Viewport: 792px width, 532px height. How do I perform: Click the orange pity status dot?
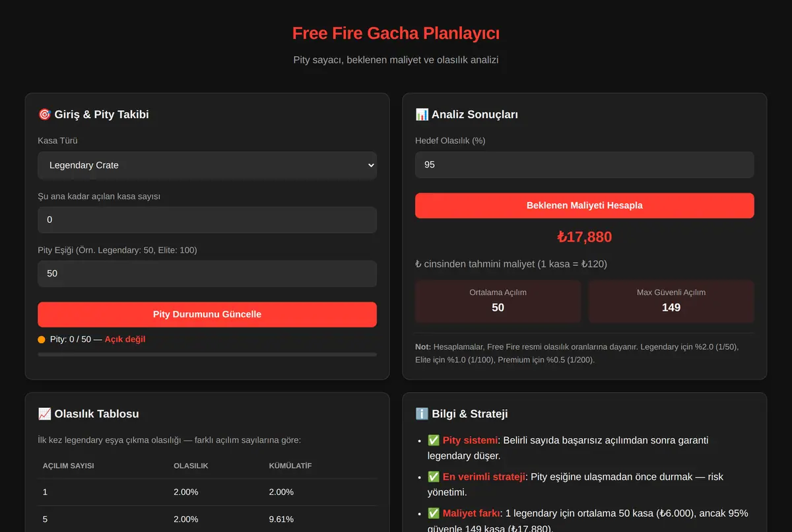[42, 339]
